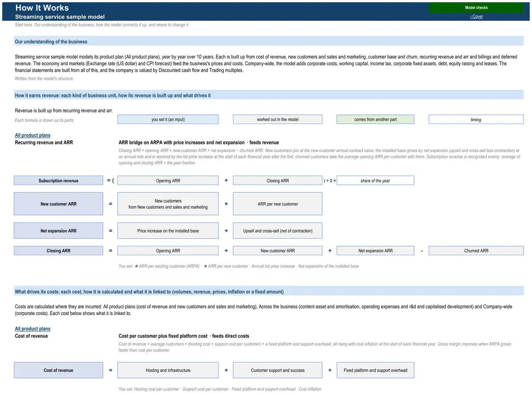
Task: Click the 'You set: ARR per existing customer' note
Action: click(239, 266)
